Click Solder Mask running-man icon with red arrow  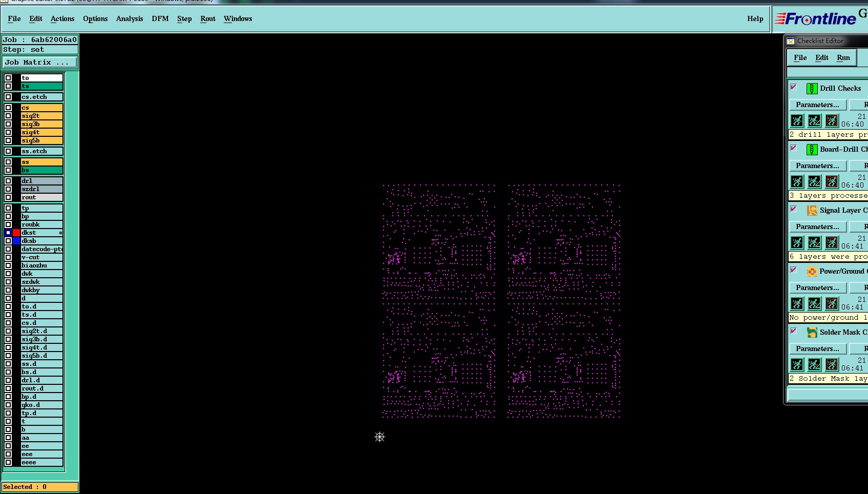[x=814, y=364]
